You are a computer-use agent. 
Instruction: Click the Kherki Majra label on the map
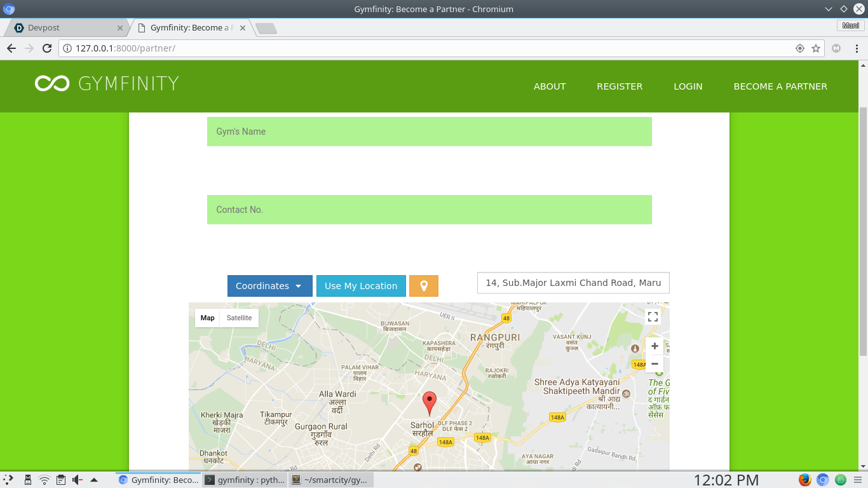pos(222,423)
